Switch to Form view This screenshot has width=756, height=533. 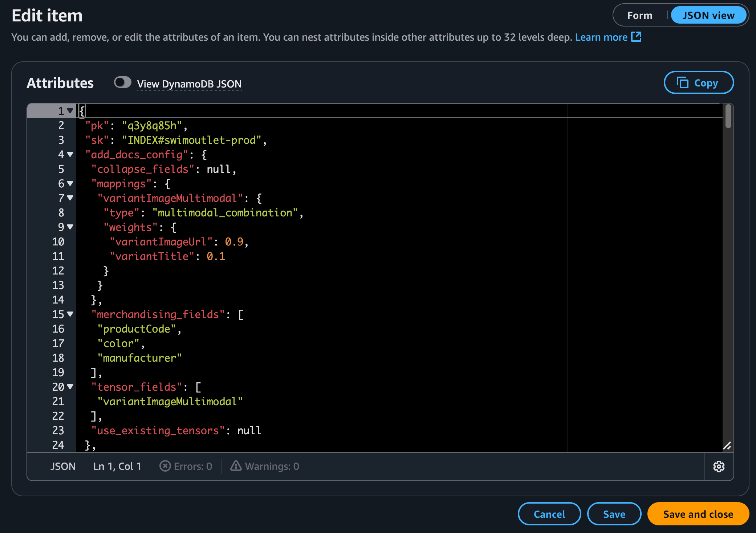[639, 16]
